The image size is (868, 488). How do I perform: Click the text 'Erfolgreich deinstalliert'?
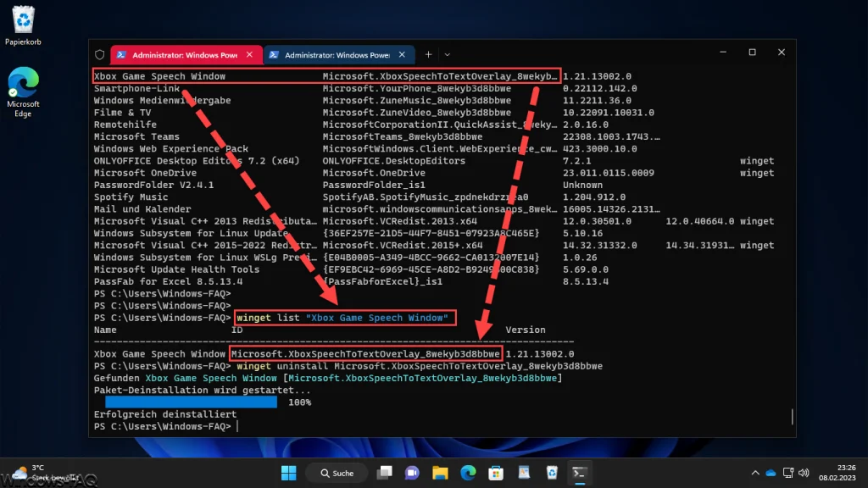(x=165, y=414)
